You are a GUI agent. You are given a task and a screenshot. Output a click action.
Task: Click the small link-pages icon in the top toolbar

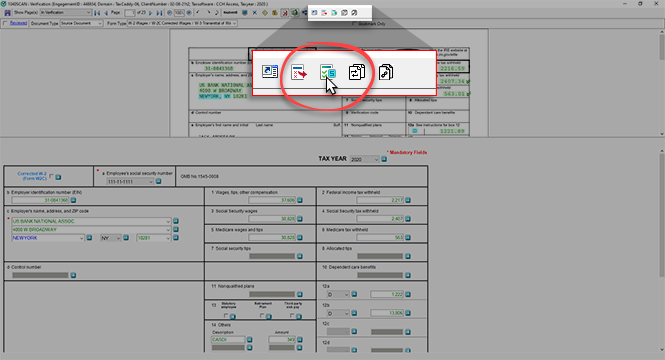click(x=354, y=13)
